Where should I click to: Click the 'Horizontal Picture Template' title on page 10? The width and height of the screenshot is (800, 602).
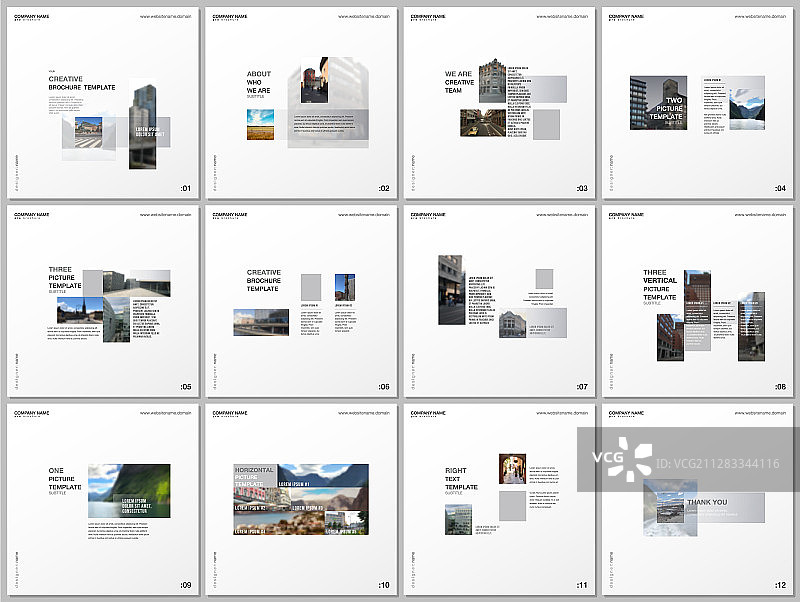(255, 478)
